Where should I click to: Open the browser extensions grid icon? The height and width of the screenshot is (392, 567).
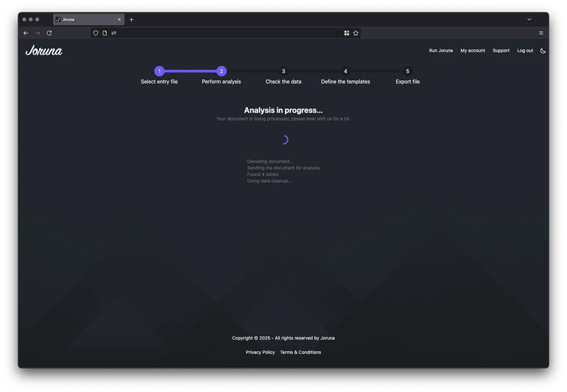pyautogui.click(x=347, y=33)
